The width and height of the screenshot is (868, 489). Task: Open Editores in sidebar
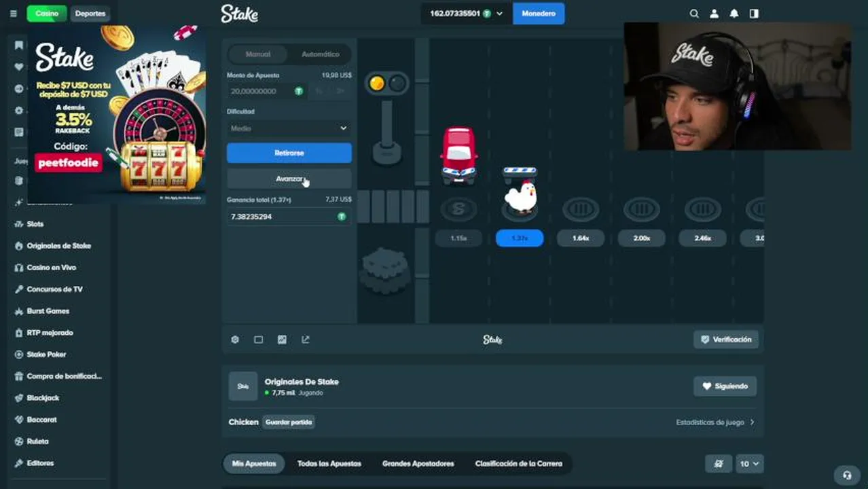[40, 463]
